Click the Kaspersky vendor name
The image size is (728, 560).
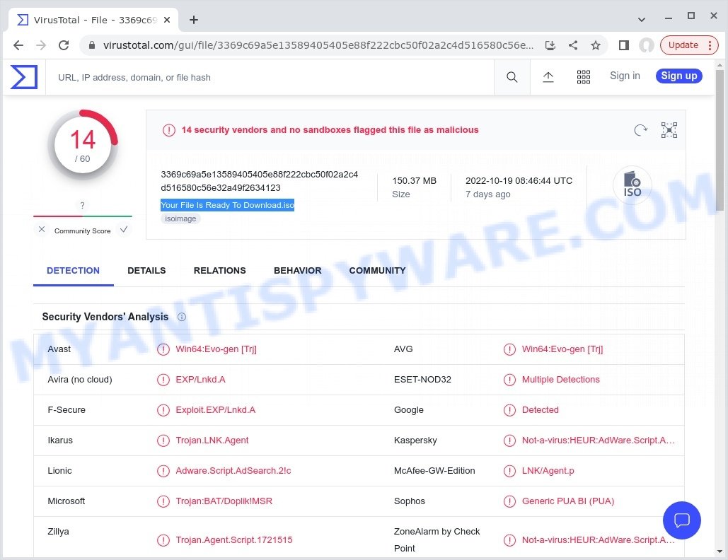point(415,441)
